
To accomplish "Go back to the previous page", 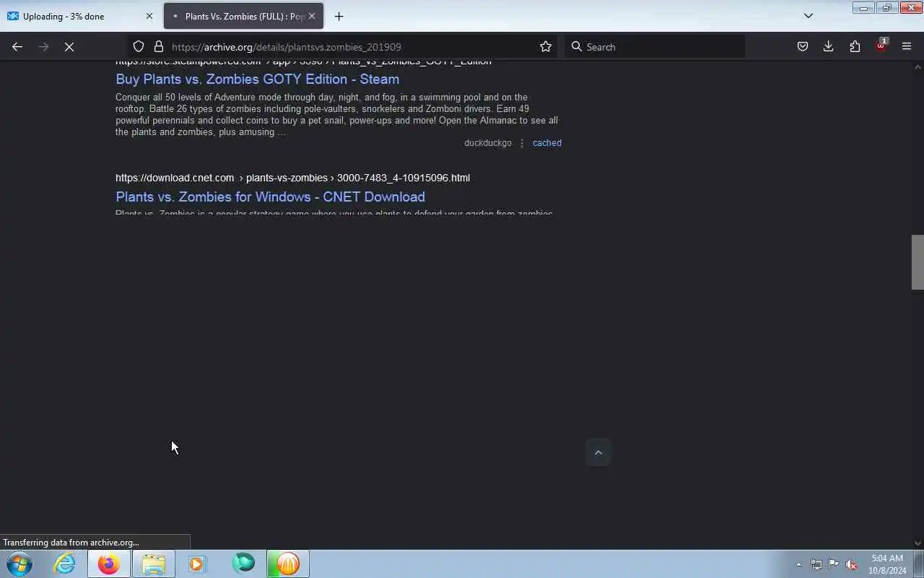I will (17, 46).
